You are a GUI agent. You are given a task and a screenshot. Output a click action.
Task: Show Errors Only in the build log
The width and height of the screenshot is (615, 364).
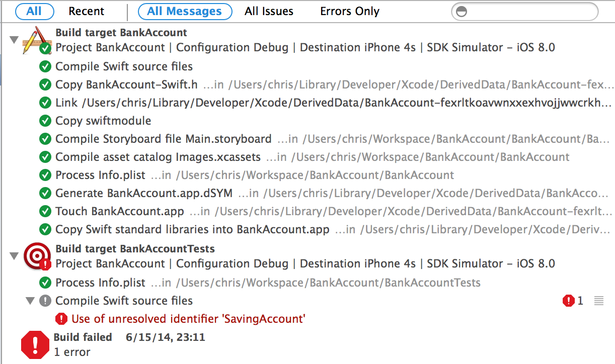[x=350, y=11]
